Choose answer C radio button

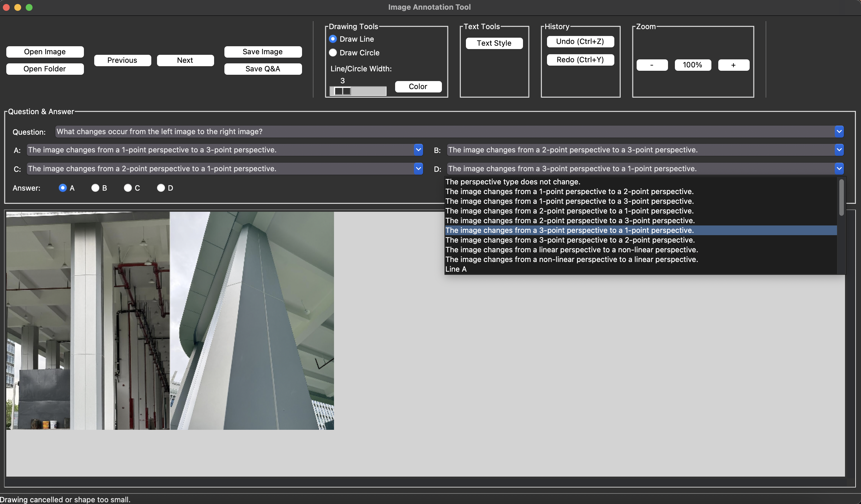pos(127,188)
